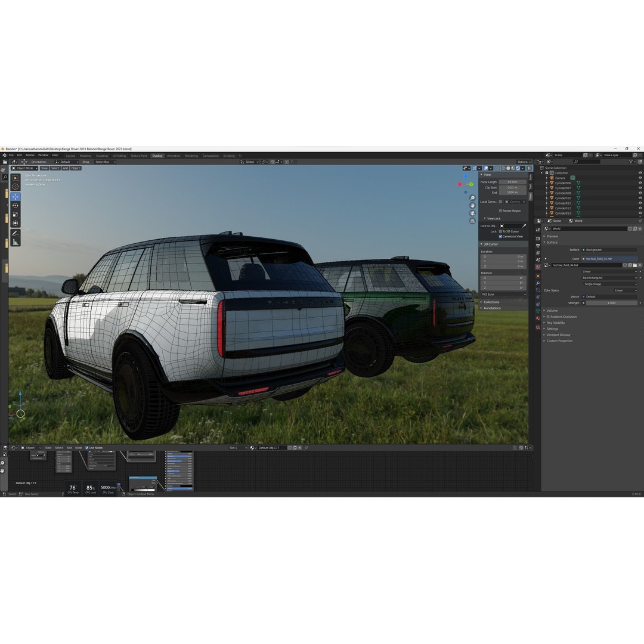The width and height of the screenshot is (644, 644).
Task: Select the Rotate tool
Action: (15, 205)
